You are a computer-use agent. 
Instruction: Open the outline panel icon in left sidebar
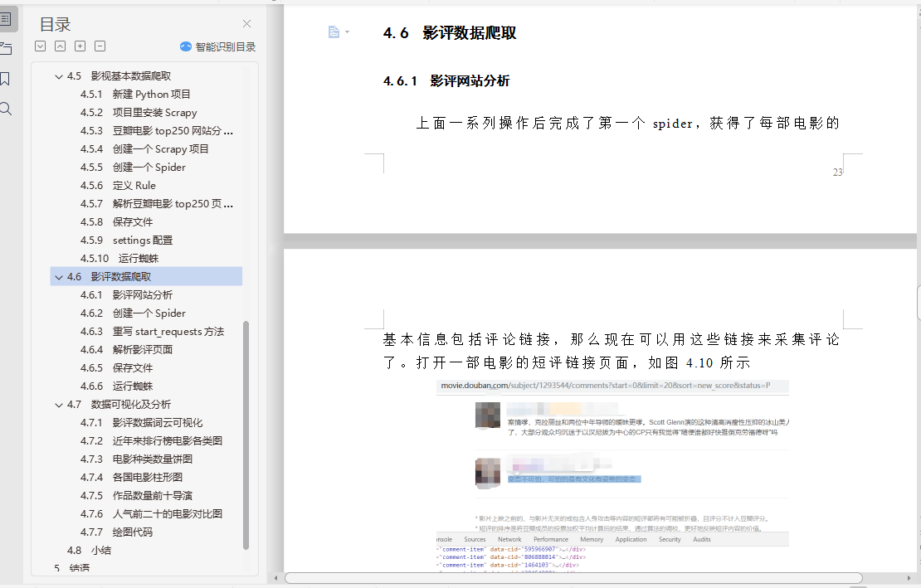pyautogui.click(x=5, y=19)
